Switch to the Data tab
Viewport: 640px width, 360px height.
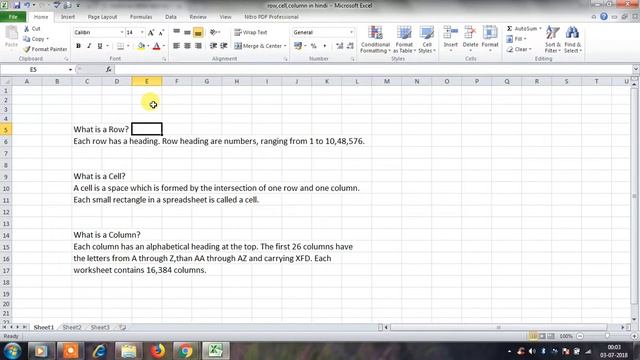(x=171, y=17)
